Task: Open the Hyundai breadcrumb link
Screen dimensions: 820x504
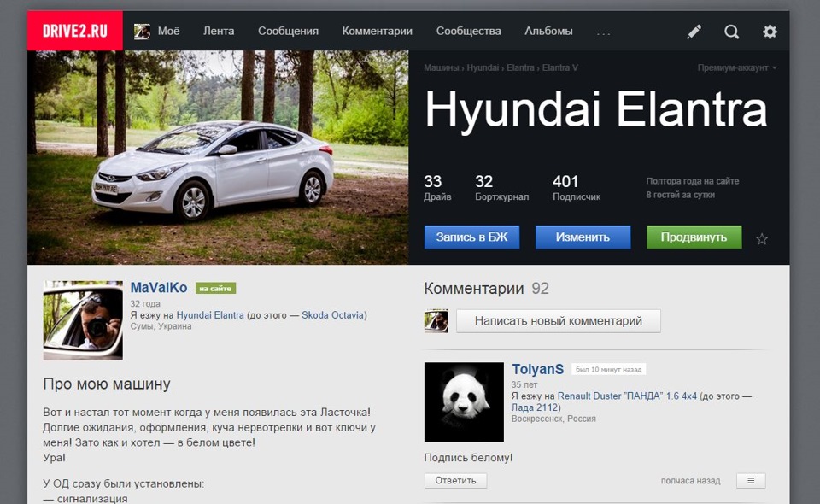Action: [483, 67]
